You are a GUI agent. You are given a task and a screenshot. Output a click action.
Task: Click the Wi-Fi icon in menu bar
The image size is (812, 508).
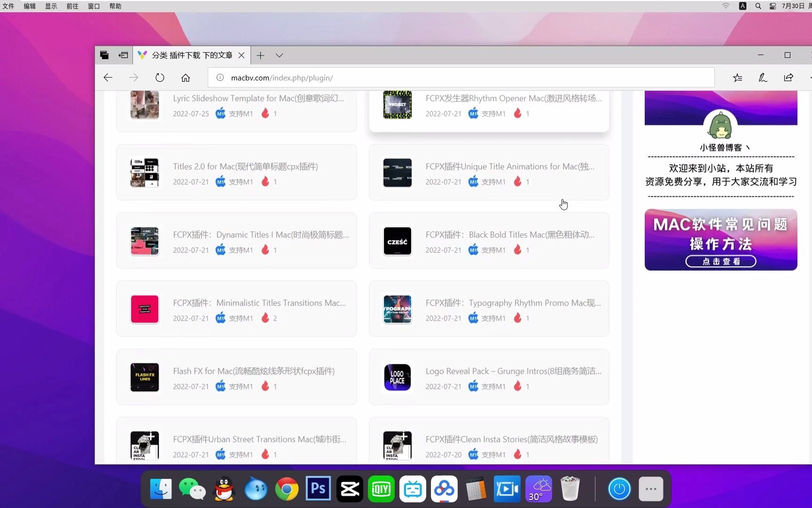coord(726,6)
